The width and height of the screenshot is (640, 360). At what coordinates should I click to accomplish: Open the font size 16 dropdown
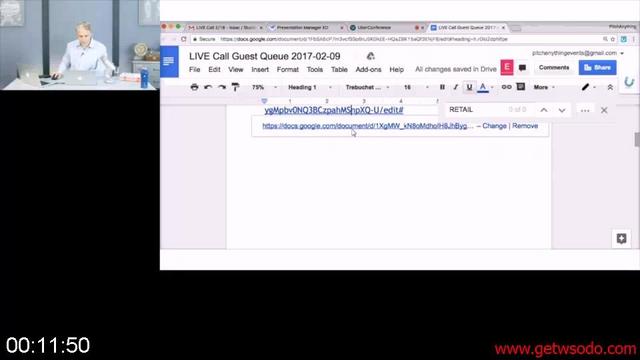pyautogui.click(x=416, y=87)
